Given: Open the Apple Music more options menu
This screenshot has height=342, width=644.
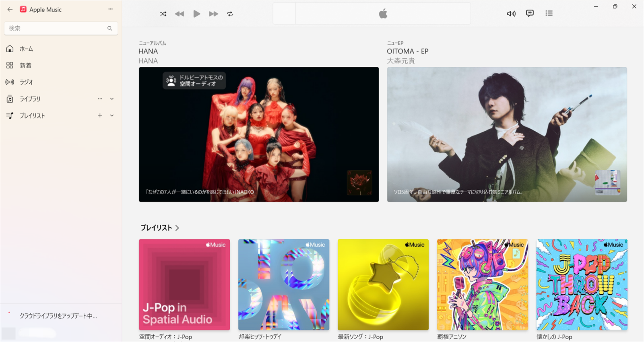Looking at the screenshot, I should tap(110, 9).
